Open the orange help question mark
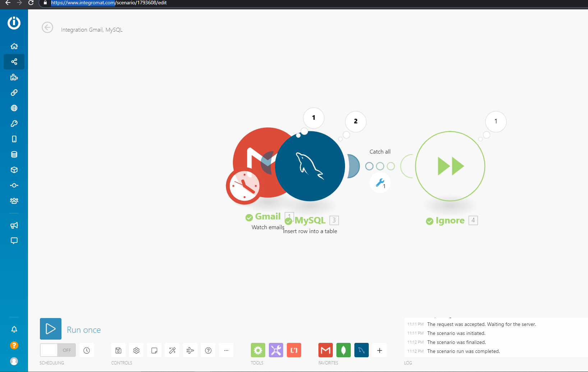This screenshot has height=372, width=588. point(14,345)
